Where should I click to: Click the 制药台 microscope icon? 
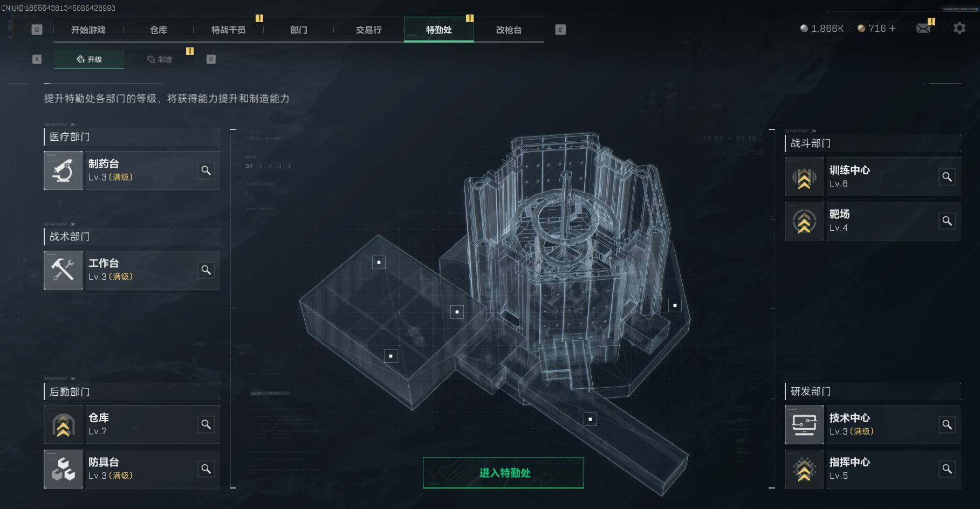pyautogui.click(x=63, y=170)
